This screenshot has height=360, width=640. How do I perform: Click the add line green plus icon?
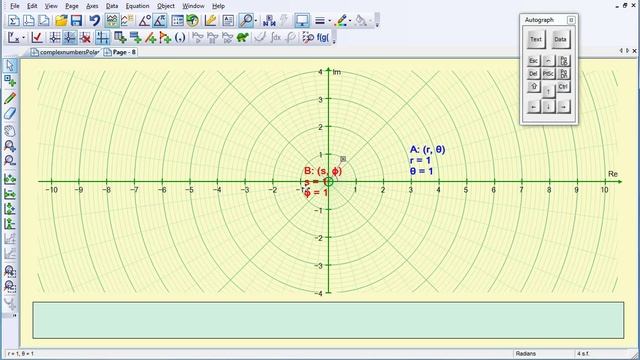click(x=150, y=38)
